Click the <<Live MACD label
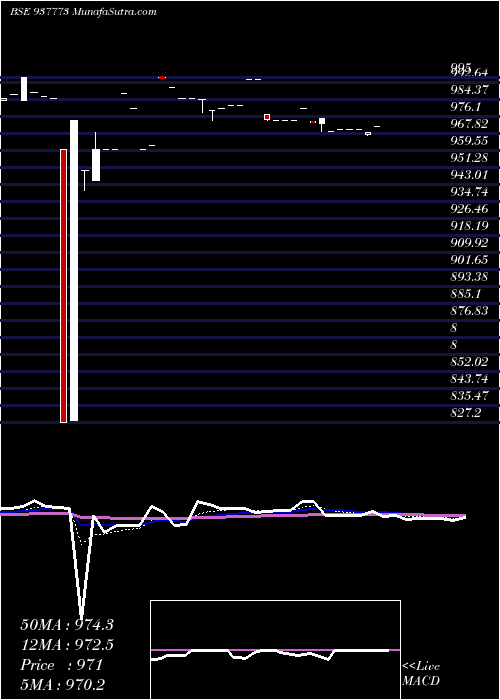This screenshot has width=500, height=700. pos(421,674)
